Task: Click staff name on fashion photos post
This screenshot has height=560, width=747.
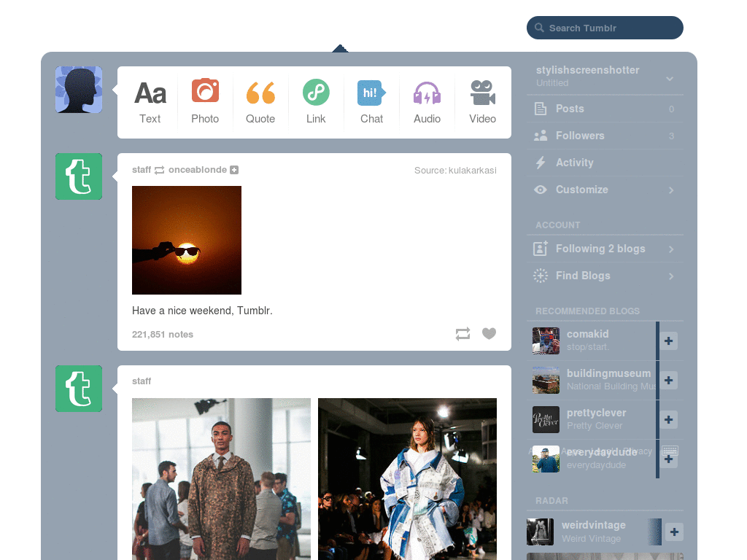Action: pos(142,381)
